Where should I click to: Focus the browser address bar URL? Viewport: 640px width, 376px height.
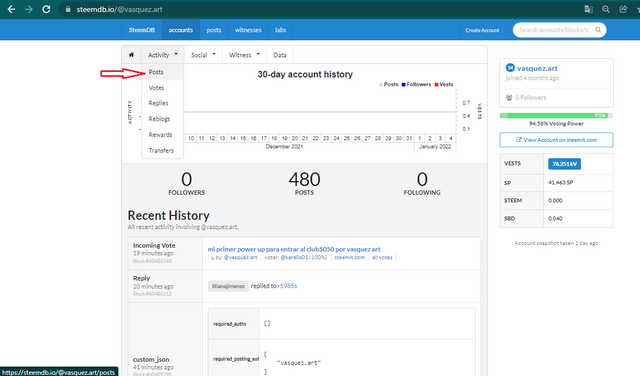[x=119, y=9]
